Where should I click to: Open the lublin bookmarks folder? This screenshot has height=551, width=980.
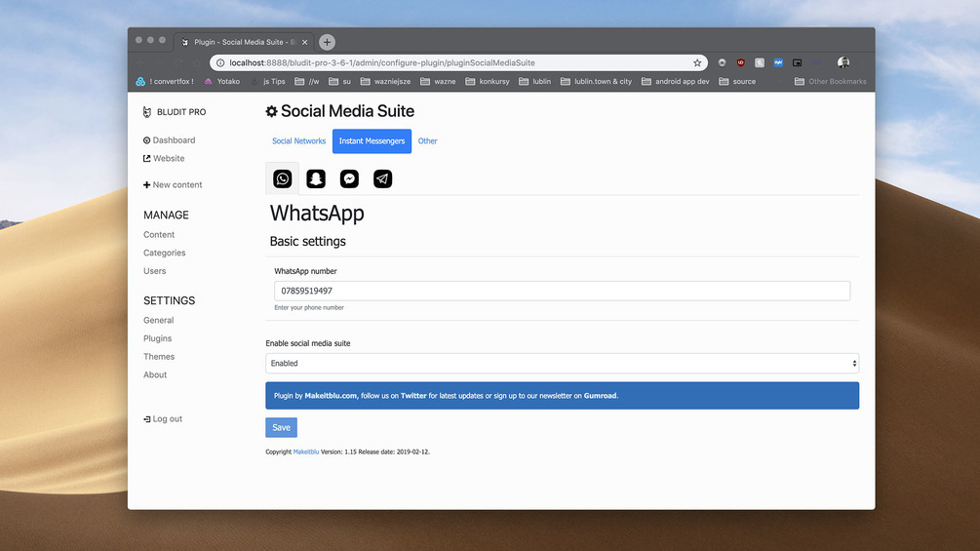tap(535, 81)
